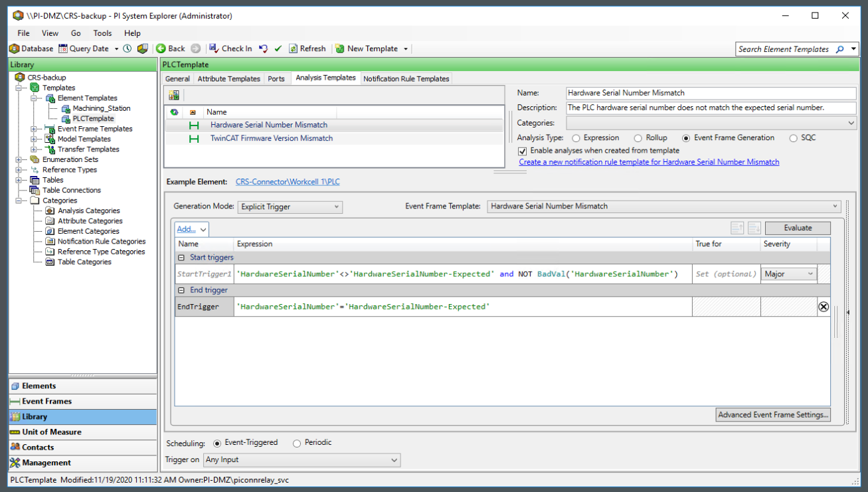The image size is (868, 492).
Task: Open the Categories dropdown
Action: [x=711, y=123]
